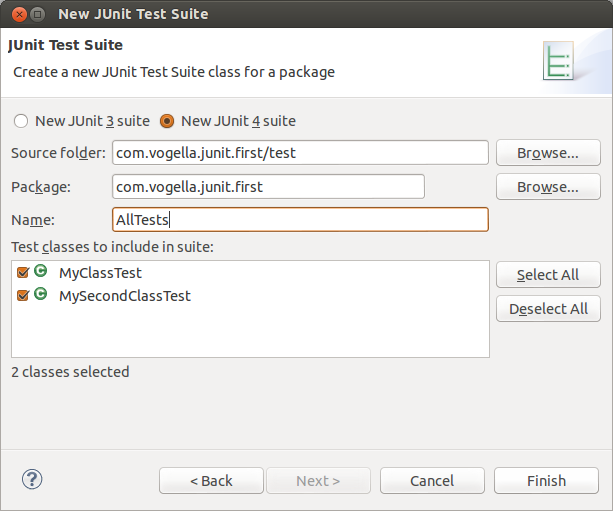Viewport: 613px width, 511px height.
Task: Click the 'Name:' label
Action: pos(33,220)
